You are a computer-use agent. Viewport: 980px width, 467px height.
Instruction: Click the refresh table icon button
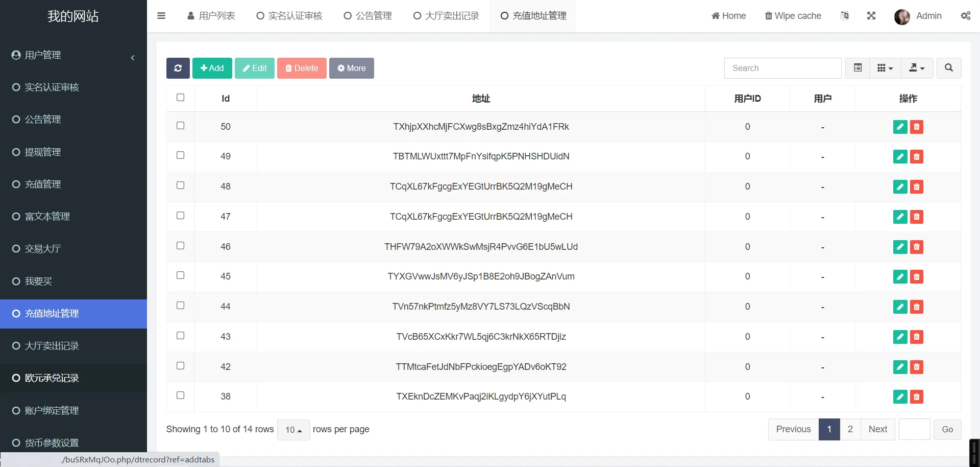[x=178, y=68]
